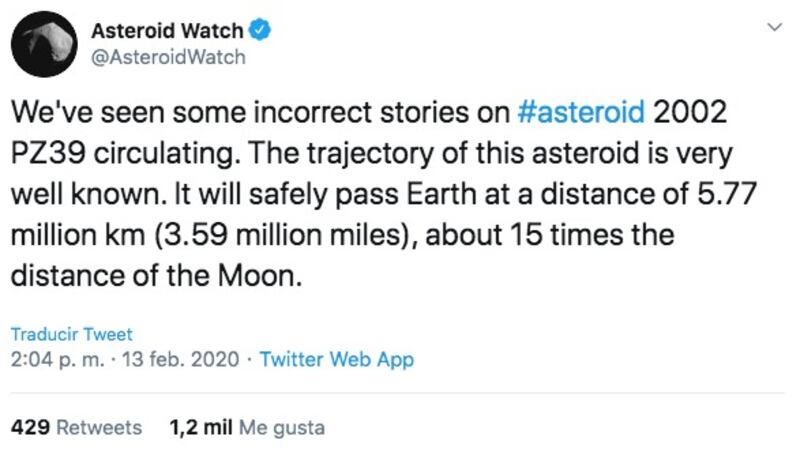
Task: Open the Twitter Web App source link
Action: point(337,360)
